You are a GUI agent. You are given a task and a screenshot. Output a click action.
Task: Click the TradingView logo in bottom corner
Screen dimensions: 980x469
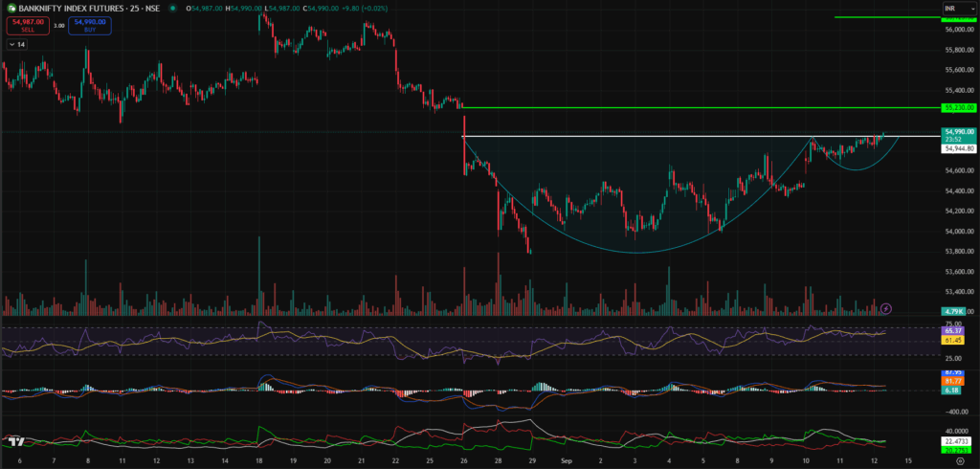(x=15, y=441)
